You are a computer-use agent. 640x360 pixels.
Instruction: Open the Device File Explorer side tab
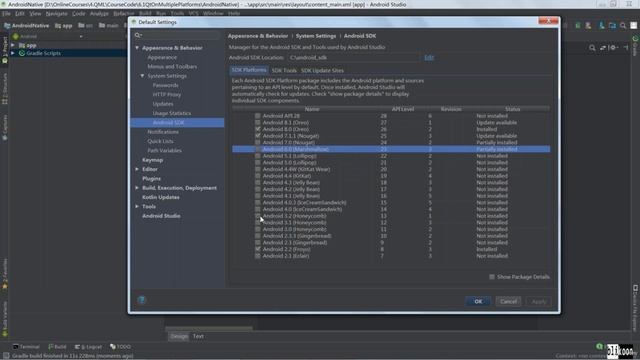(636, 307)
